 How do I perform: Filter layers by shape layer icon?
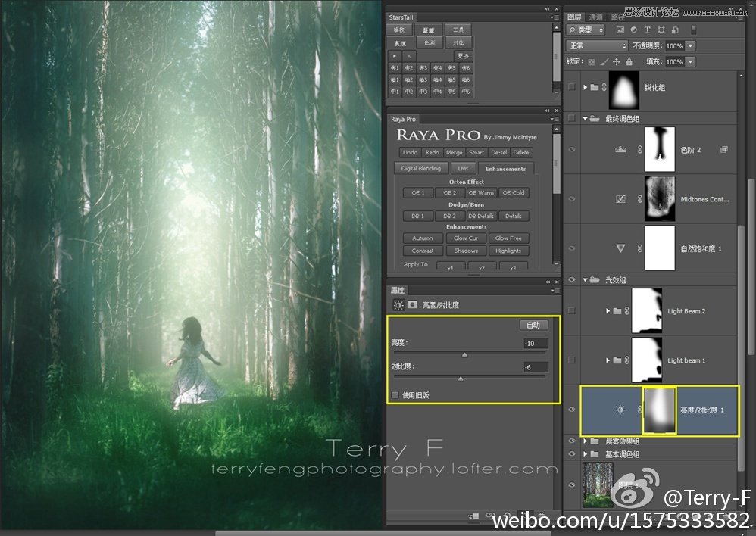tap(661, 30)
